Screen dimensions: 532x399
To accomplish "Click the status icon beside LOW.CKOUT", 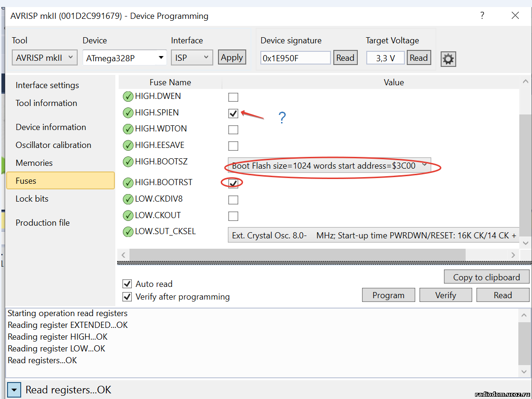I will (128, 215).
